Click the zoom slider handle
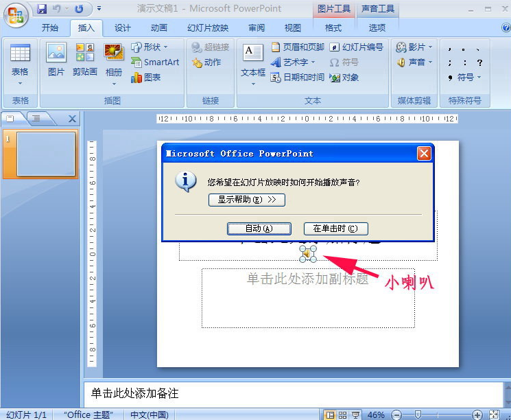Screen dimensions: 511x420 pyautogui.click(x=418, y=415)
